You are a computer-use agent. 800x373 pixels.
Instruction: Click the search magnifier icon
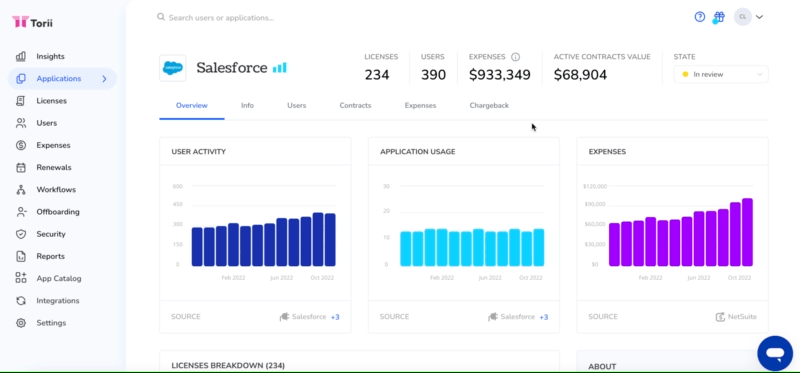pyautogui.click(x=161, y=17)
